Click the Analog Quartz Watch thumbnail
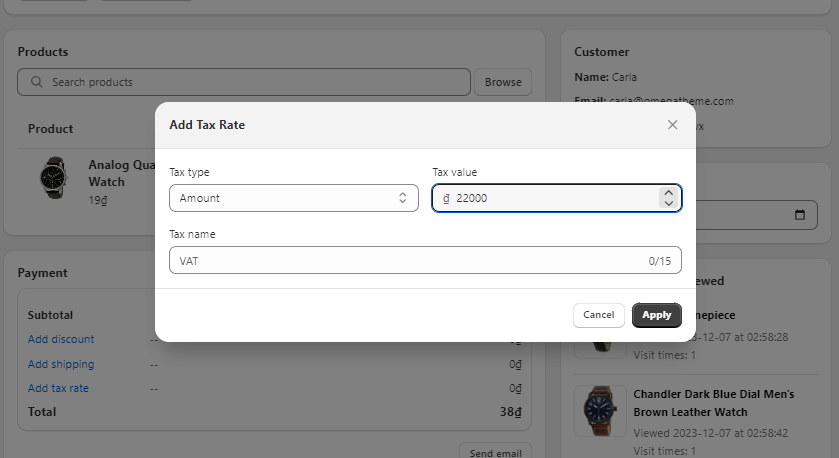 pos(53,177)
